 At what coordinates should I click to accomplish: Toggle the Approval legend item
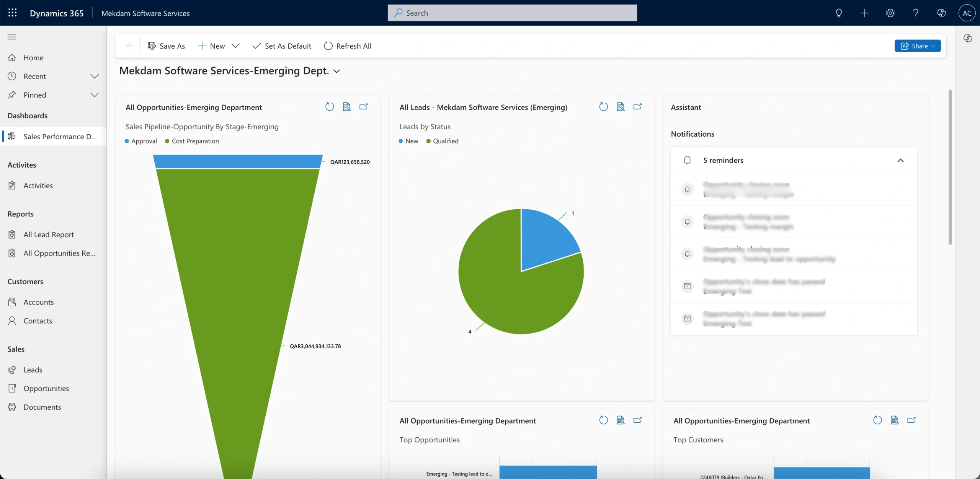(141, 141)
